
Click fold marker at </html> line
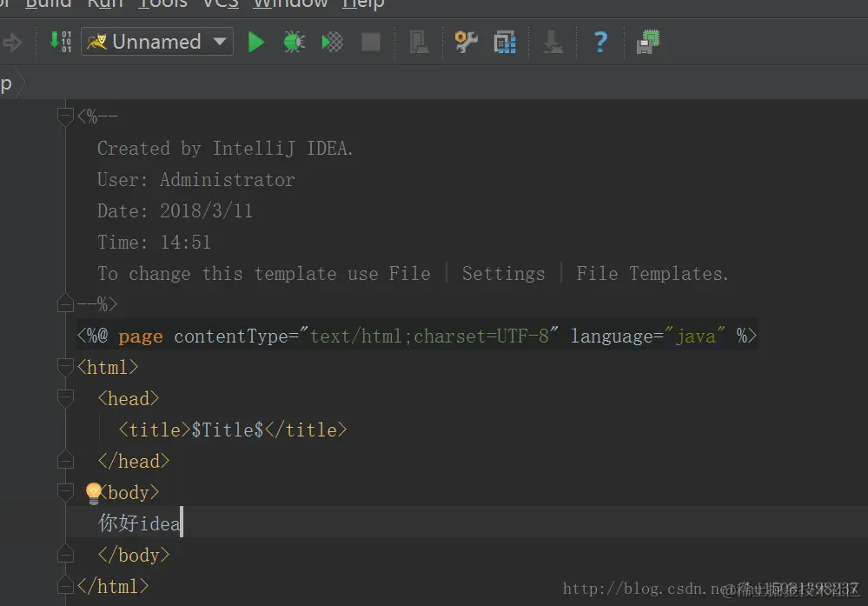[x=65, y=585]
